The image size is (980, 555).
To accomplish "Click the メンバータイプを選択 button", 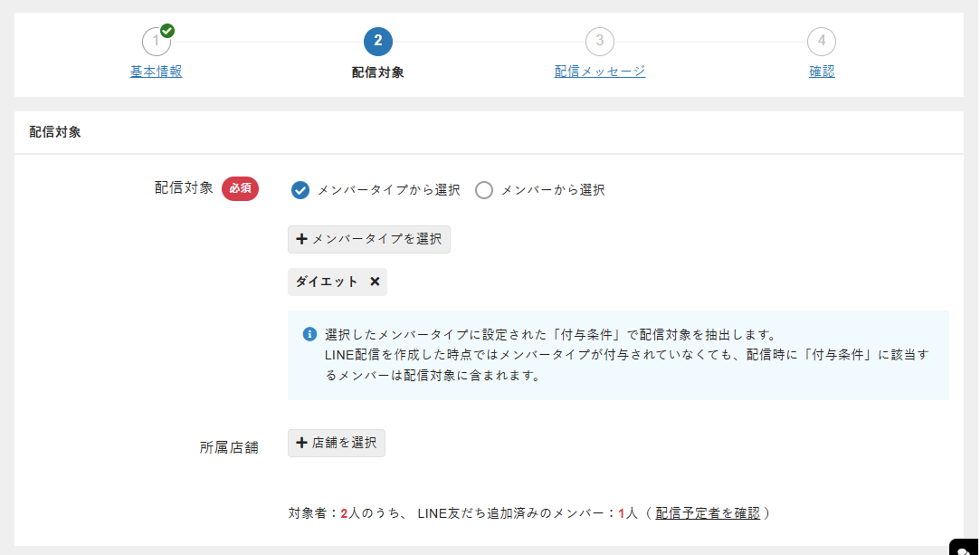I will tap(368, 239).
